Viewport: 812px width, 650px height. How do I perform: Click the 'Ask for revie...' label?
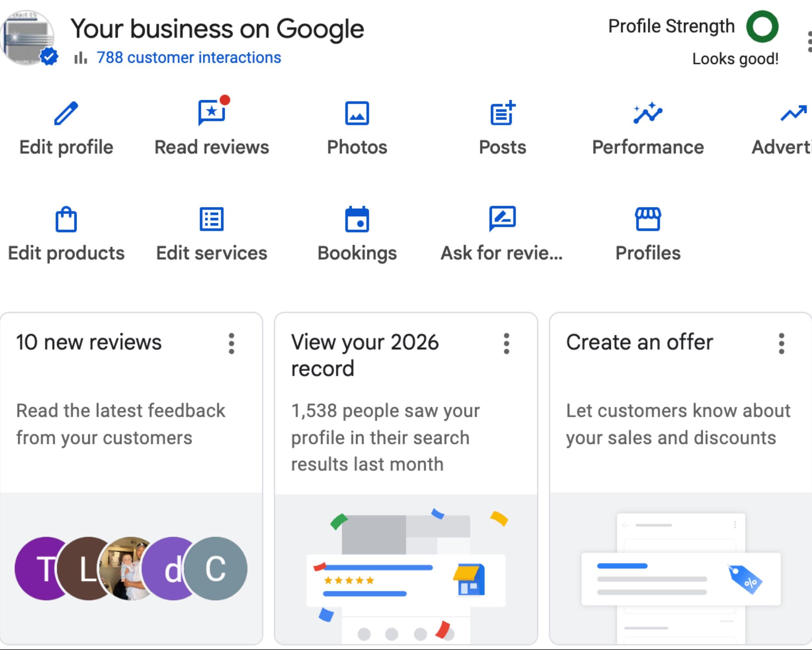point(502,253)
